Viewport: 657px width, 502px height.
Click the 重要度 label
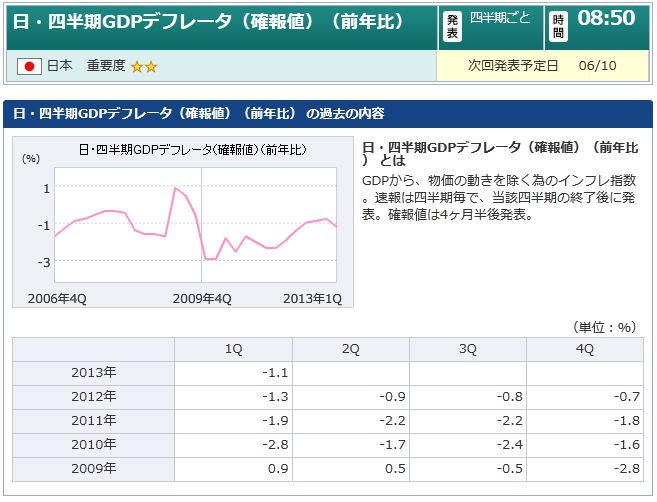(106, 65)
